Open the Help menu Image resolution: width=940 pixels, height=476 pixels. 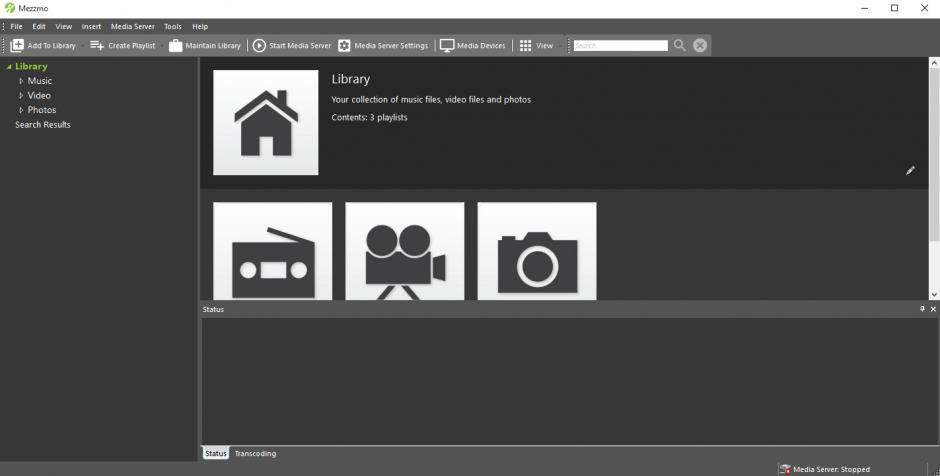(x=200, y=26)
